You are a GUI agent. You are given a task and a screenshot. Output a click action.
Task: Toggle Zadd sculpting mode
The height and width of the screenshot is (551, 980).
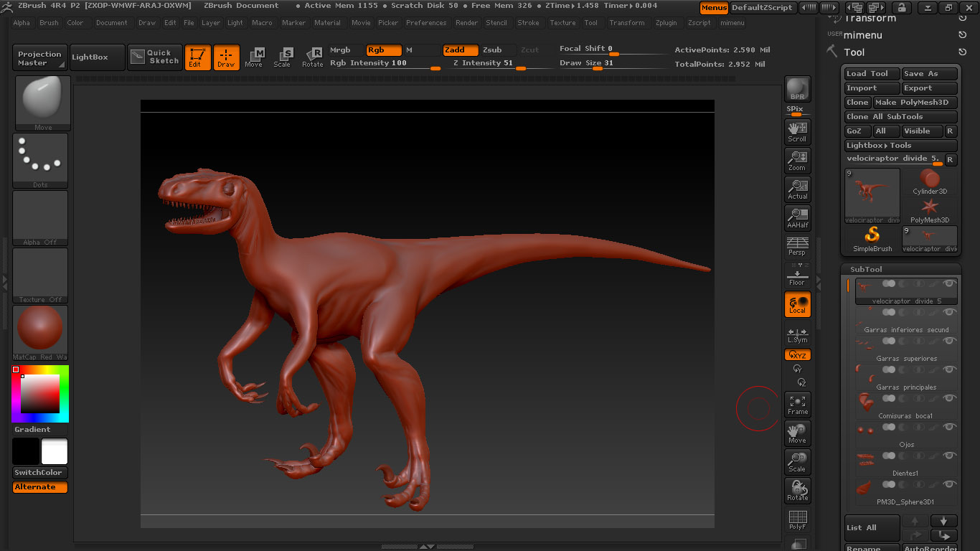click(x=460, y=50)
